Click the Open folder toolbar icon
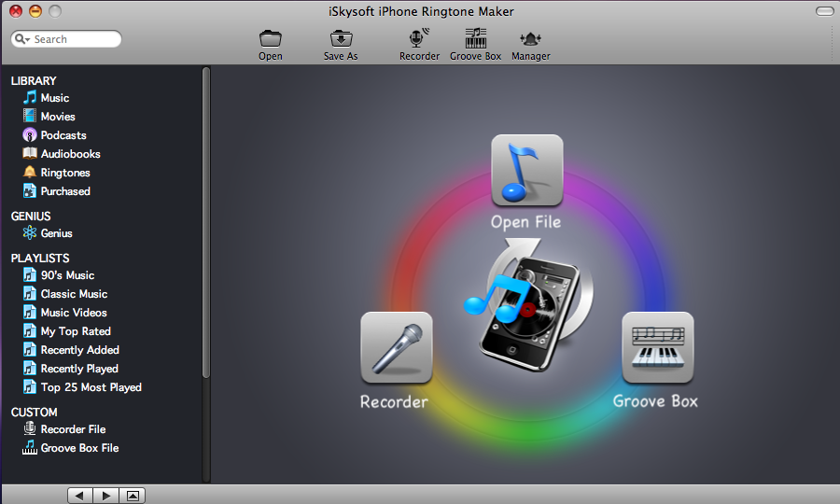 pyautogui.click(x=271, y=39)
